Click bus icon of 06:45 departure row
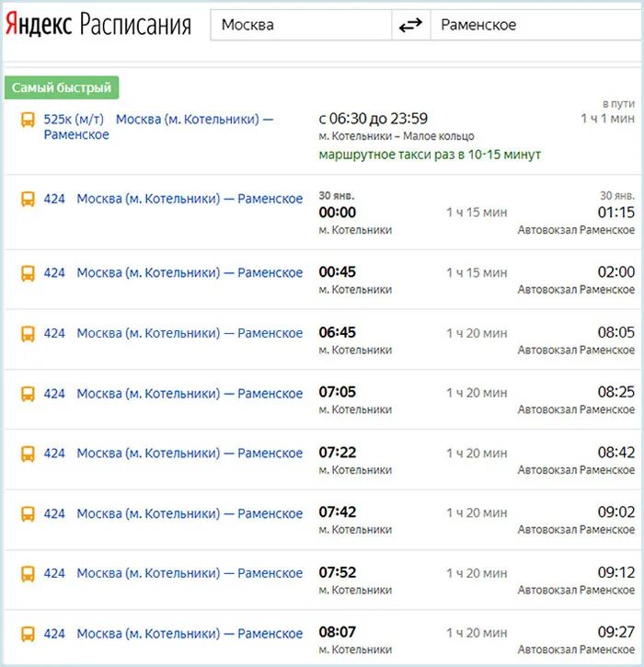 (x=29, y=333)
